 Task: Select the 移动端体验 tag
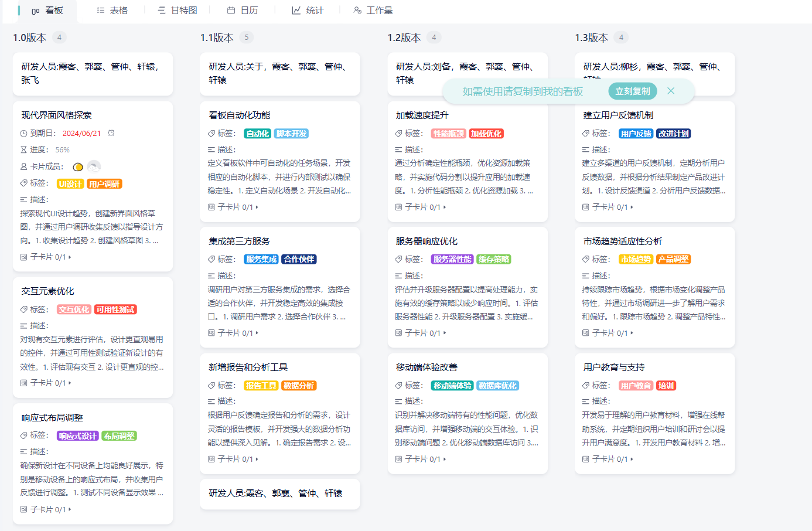tap(452, 386)
